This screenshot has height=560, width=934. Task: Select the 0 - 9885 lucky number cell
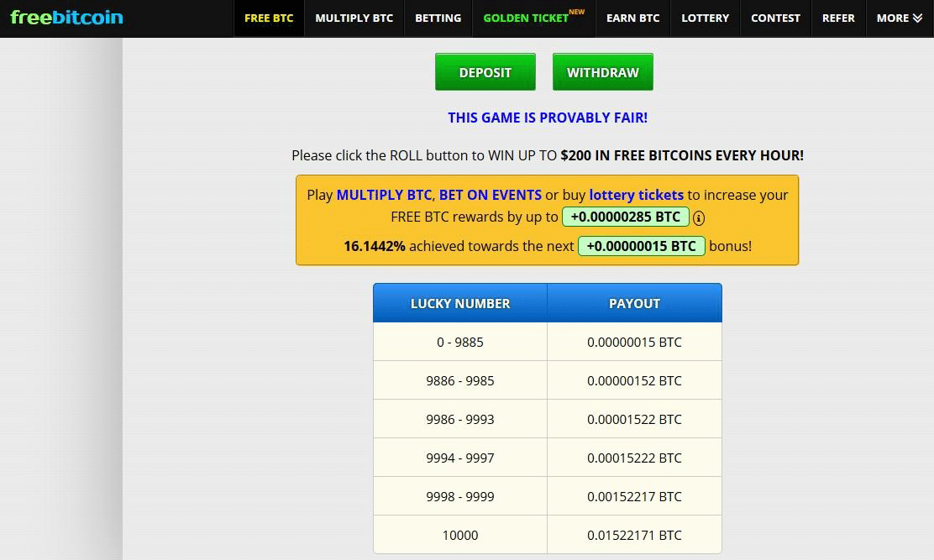(x=459, y=342)
